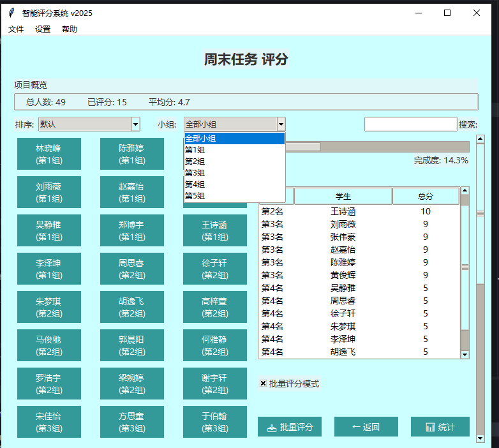Click the main panel scroll-down arrow

[x=480, y=438]
